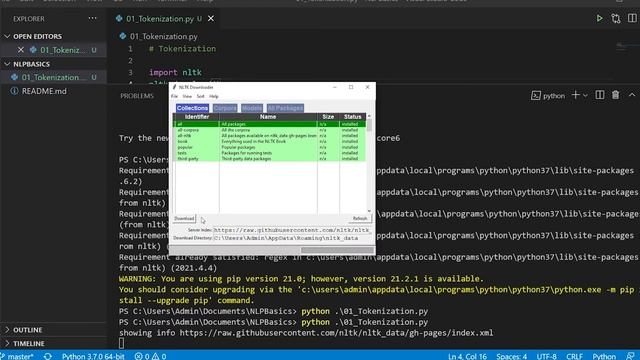Change indentation via Spaces: 4
Screen dimensions: 640x360
point(511,356)
